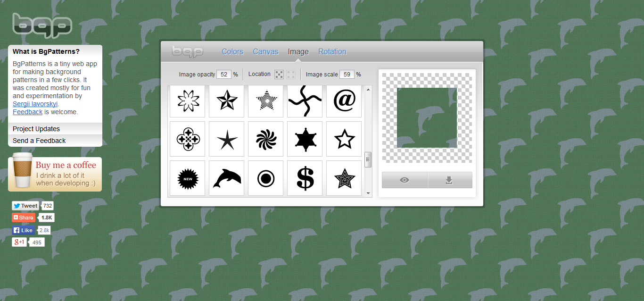
Task: Switch to the Colors tab
Action: click(232, 51)
